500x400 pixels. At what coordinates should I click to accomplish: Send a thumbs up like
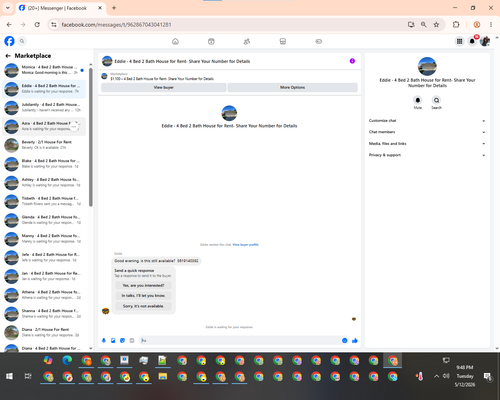[355, 340]
